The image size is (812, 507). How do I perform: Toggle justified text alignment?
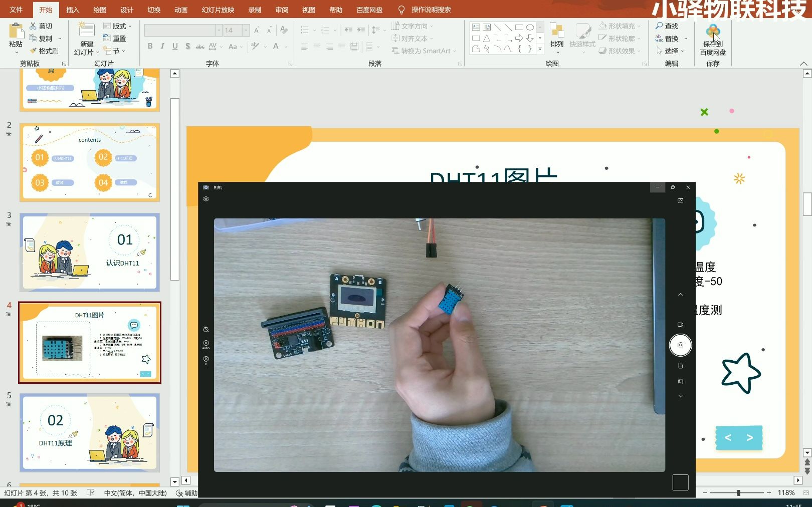coord(342,47)
